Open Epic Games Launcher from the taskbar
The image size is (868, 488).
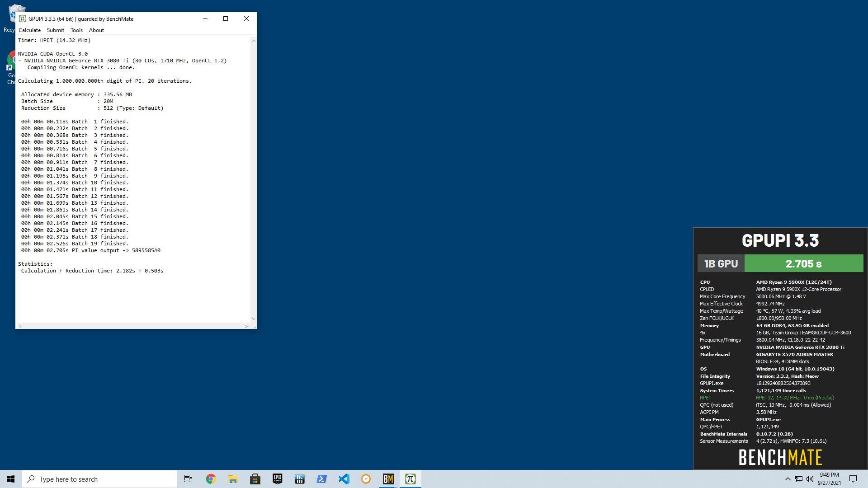click(x=277, y=479)
